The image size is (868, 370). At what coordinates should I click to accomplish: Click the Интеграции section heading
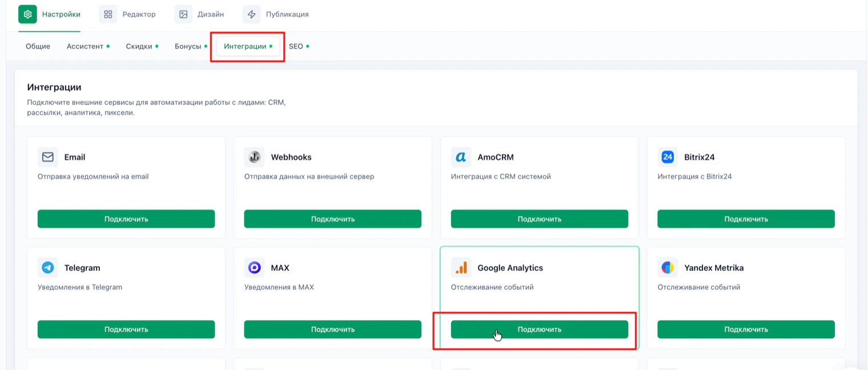(x=54, y=87)
